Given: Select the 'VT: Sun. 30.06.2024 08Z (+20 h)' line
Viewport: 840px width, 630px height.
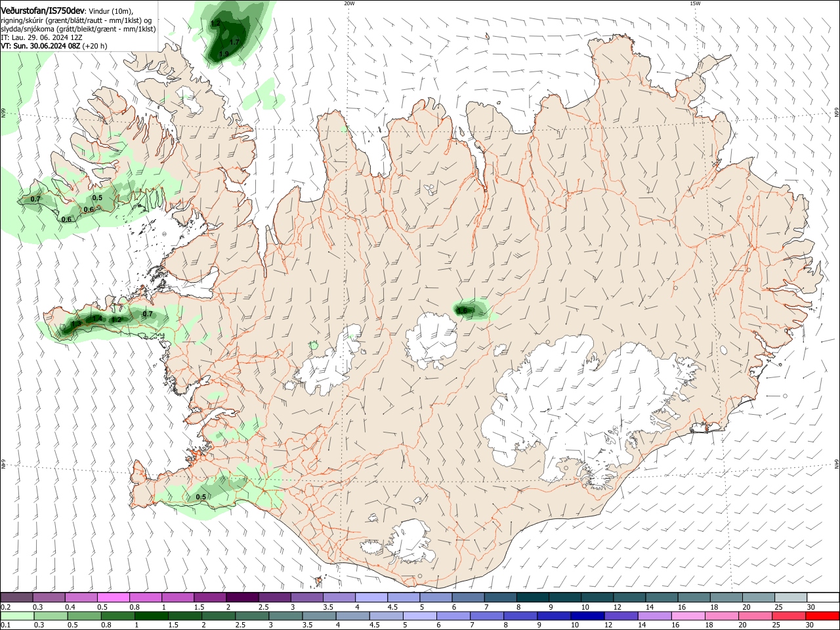Looking at the screenshot, I should click(54, 47).
